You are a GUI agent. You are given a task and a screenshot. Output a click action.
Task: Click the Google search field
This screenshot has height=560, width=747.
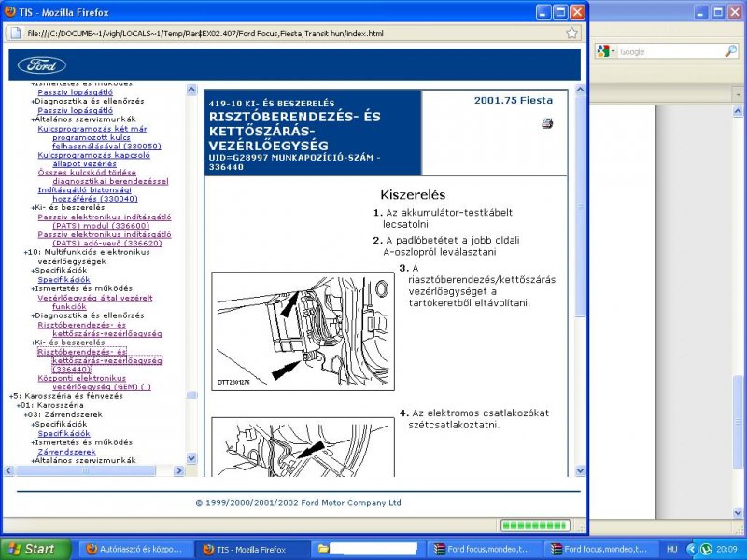click(670, 52)
